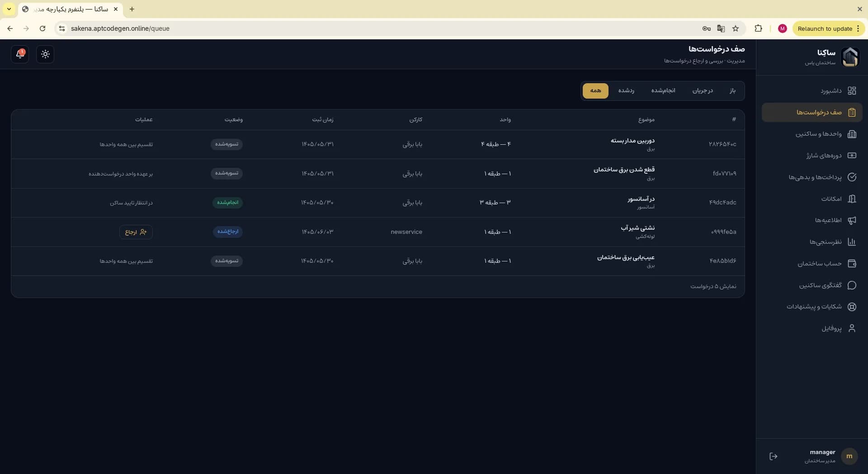Click the وضعیت column header
Image resolution: width=868 pixels, height=474 pixels.
coord(233,120)
